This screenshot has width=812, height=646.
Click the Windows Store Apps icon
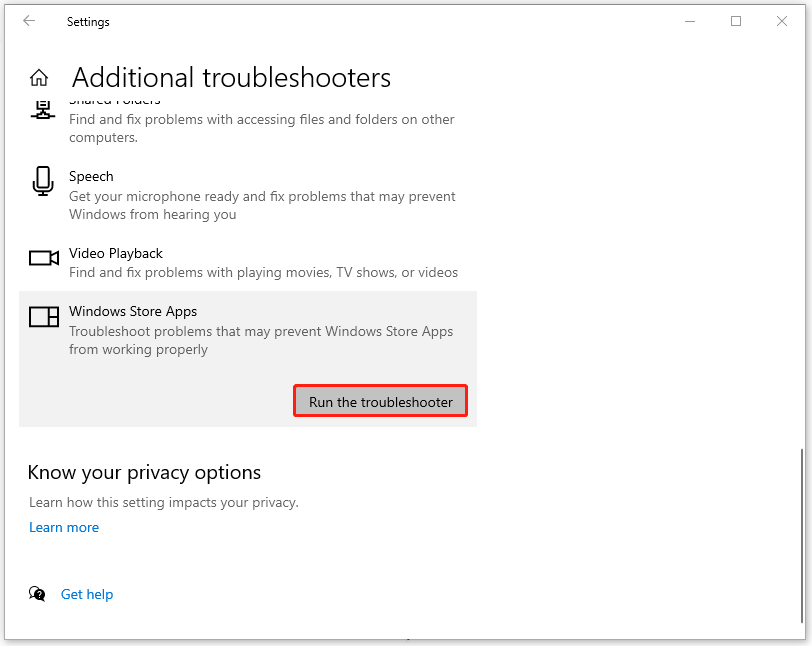(43, 316)
